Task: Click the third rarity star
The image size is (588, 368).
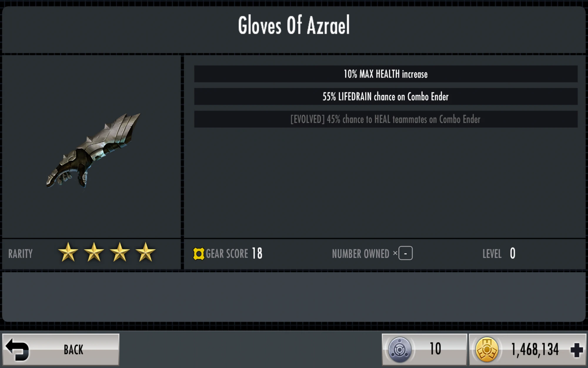Action: [x=120, y=252]
